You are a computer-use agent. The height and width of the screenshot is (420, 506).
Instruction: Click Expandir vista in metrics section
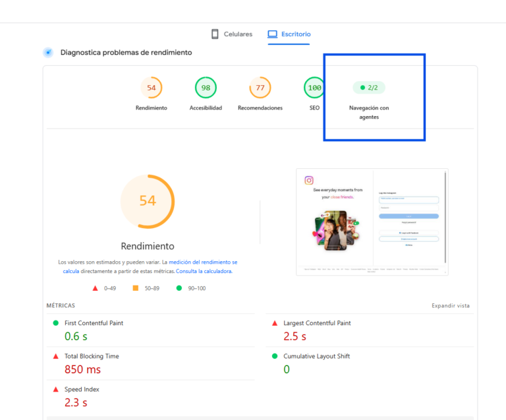451,305
